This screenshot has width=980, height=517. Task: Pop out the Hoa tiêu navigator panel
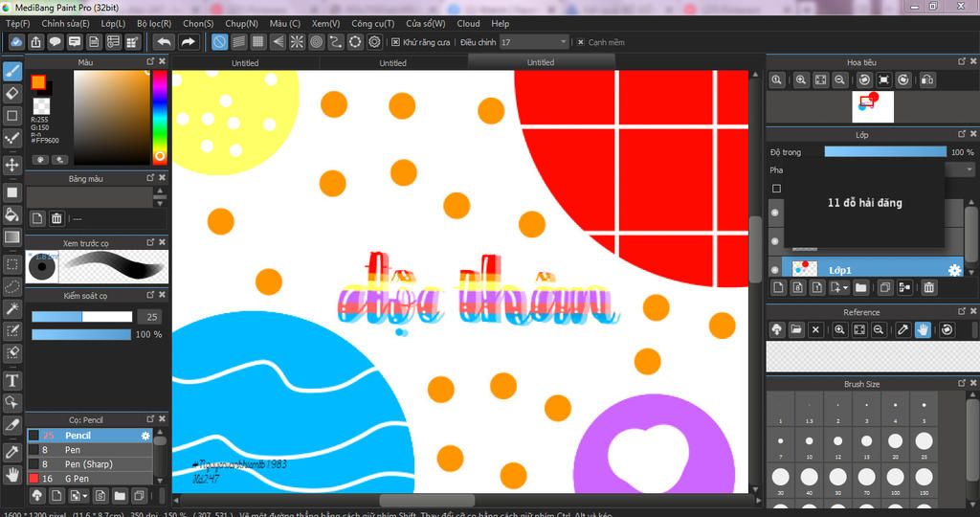pos(961,61)
